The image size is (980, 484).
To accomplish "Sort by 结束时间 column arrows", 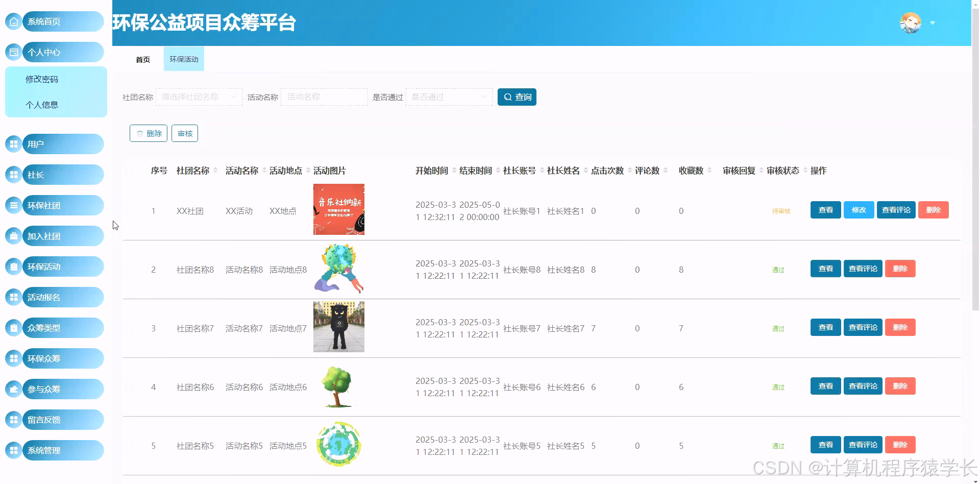I will coord(498,171).
